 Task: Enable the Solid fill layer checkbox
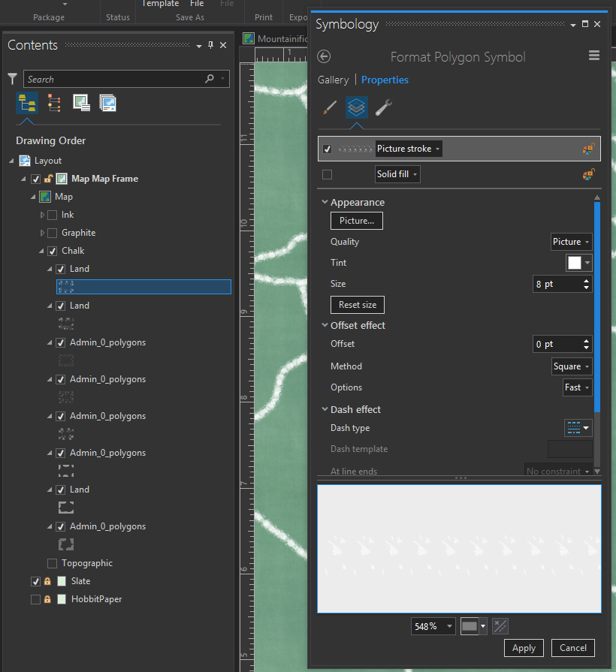pos(327,174)
